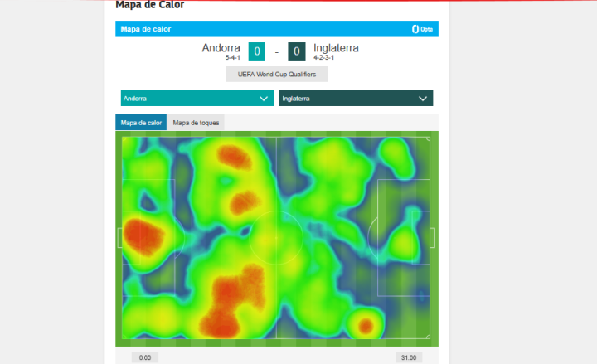597x364 pixels.
Task: Click the Inglaterra team name in the score header
Action: coord(336,48)
